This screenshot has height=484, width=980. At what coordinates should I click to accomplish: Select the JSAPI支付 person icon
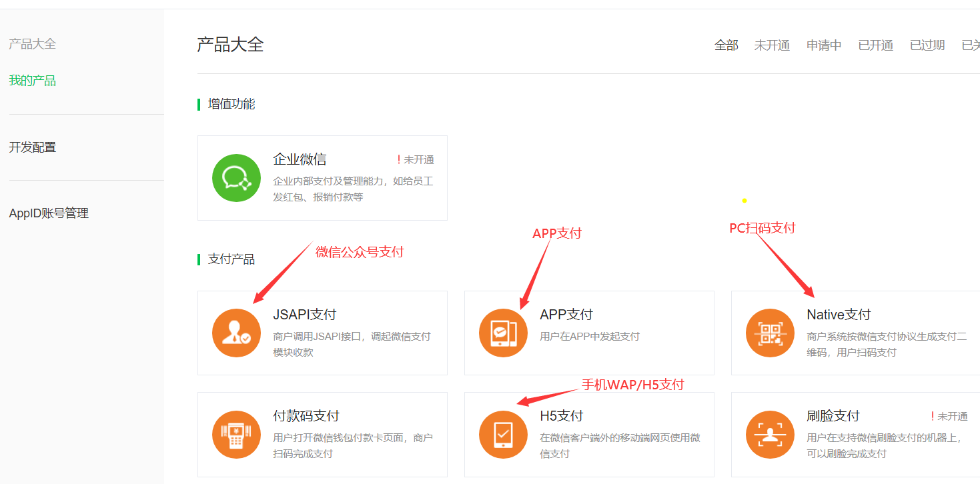click(x=236, y=332)
